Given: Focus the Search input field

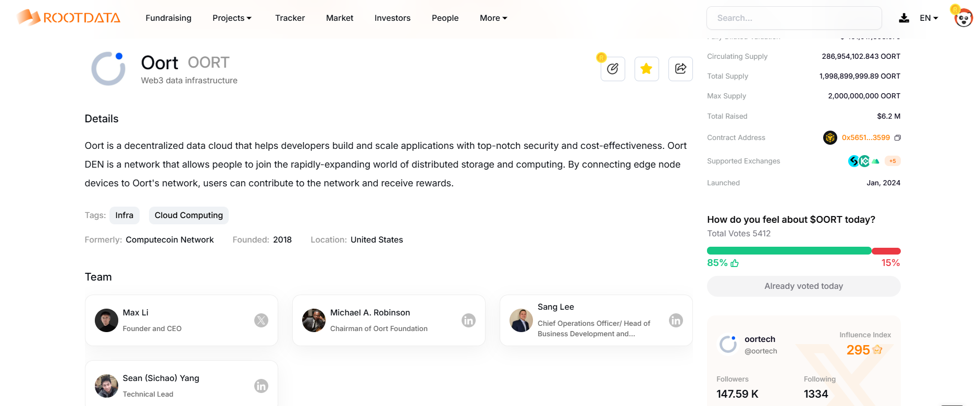Looking at the screenshot, I should tap(794, 18).
